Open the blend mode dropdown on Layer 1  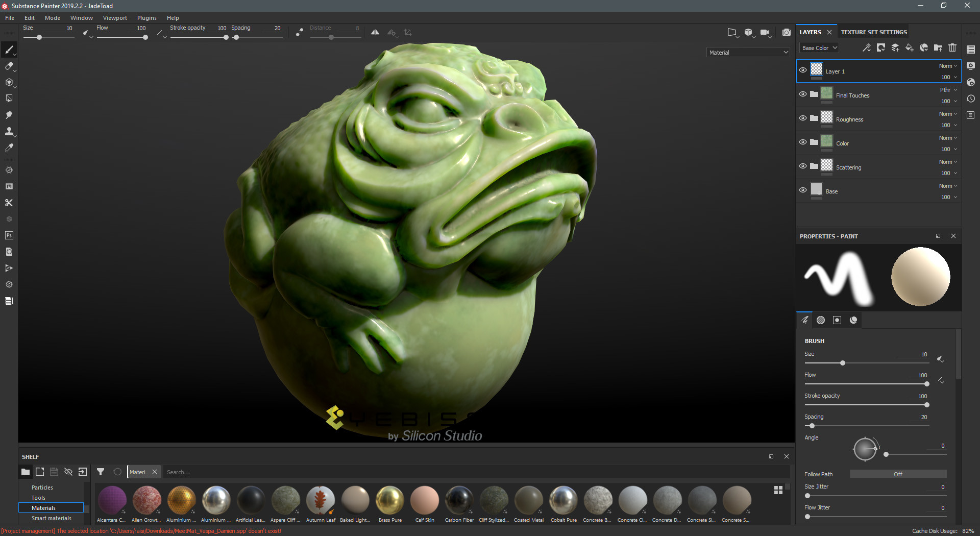tap(948, 65)
